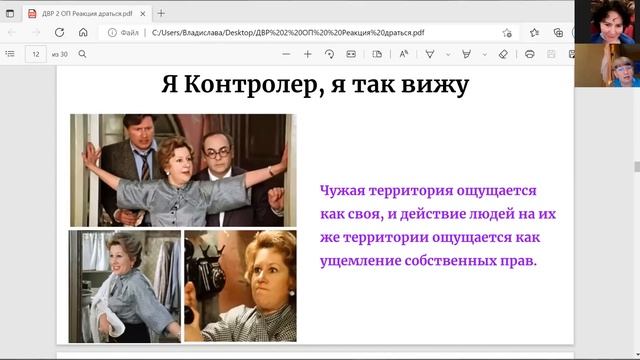640x360 pixels.
Task: Zoom in on the PDF
Action: click(x=308, y=54)
